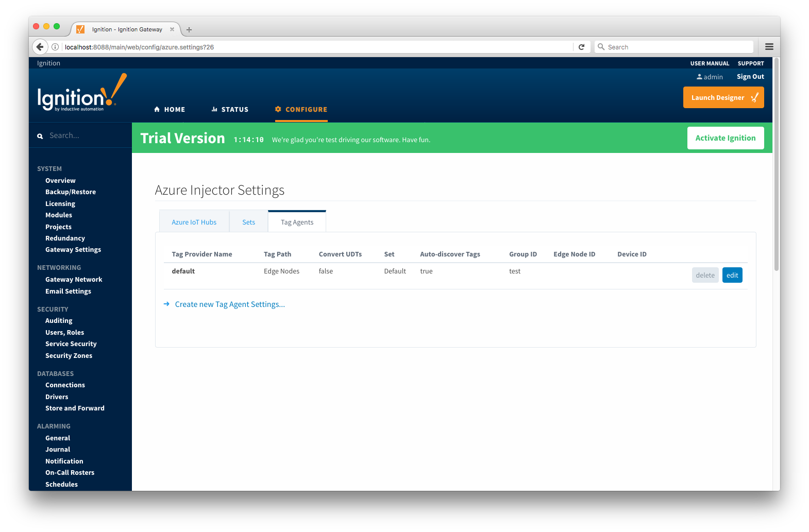
Task: Click the Activate Ignition button
Action: pyautogui.click(x=725, y=138)
